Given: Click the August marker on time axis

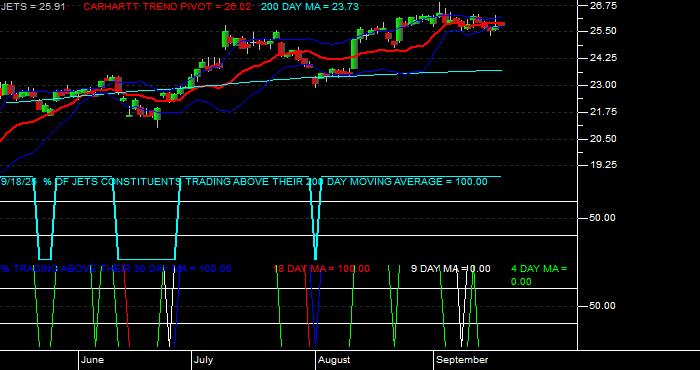Looking at the screenshot, I should (334, 360).
